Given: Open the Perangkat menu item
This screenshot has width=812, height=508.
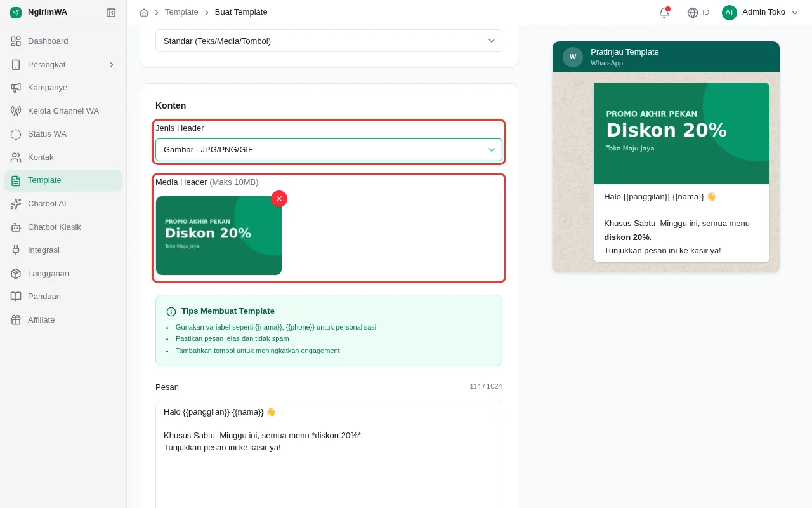Looking at the screenshot, I should click(x=63, y=65).
